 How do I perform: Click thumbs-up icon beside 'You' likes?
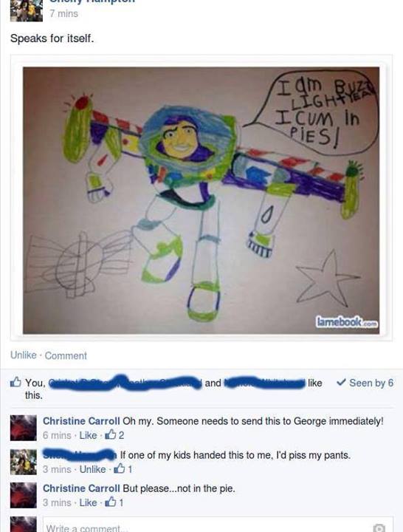click(x=15, y=382)
